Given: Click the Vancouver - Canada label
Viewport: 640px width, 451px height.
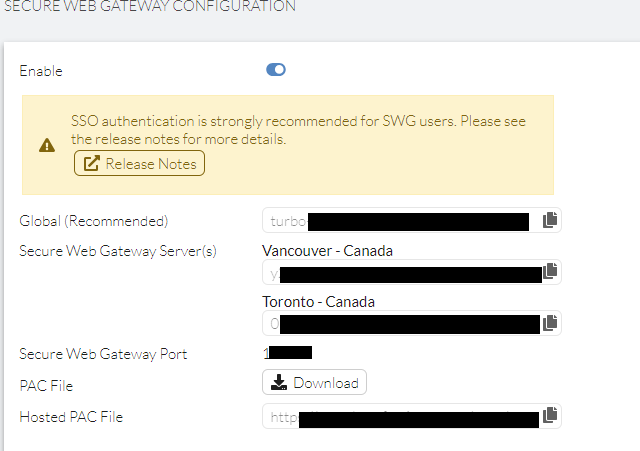Looking at the screenshot, I should pos(312,250).
